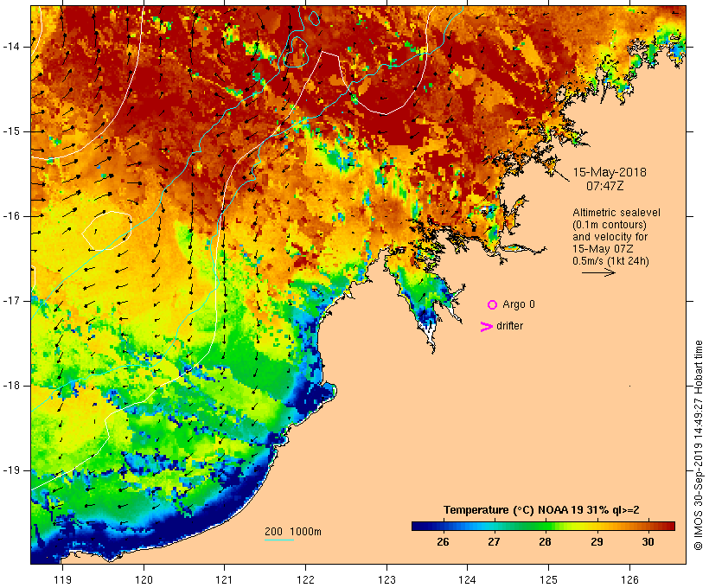Click the '200 1000m' depth contour label
The image size is (709, 588).
293,532
